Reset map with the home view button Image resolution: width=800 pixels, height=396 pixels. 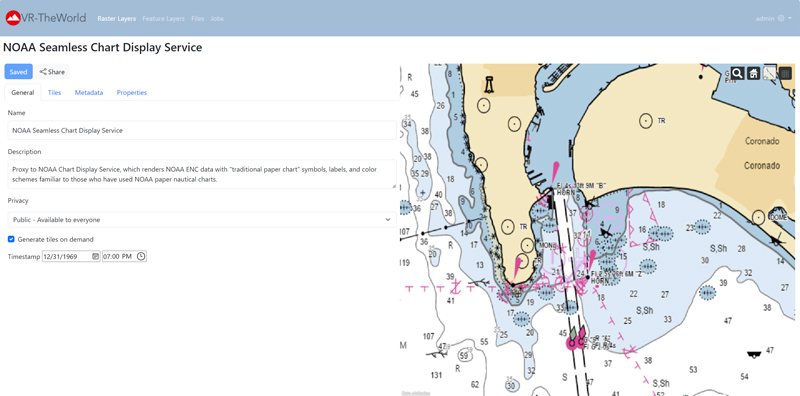pyautogui.click(x=753, y=73)
